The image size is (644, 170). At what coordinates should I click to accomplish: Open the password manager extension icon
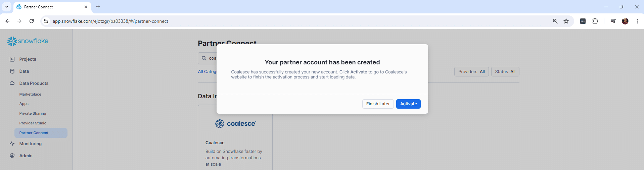pos(583,21)
